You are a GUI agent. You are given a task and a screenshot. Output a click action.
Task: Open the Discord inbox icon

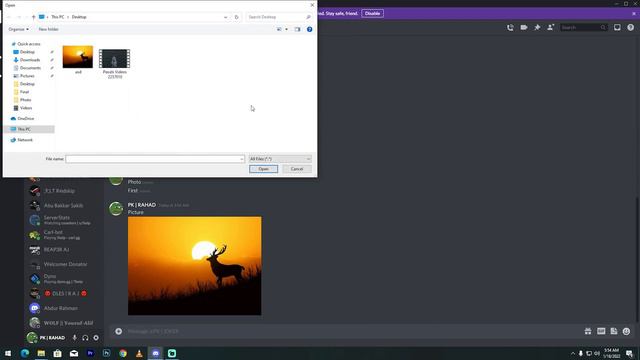617,27
